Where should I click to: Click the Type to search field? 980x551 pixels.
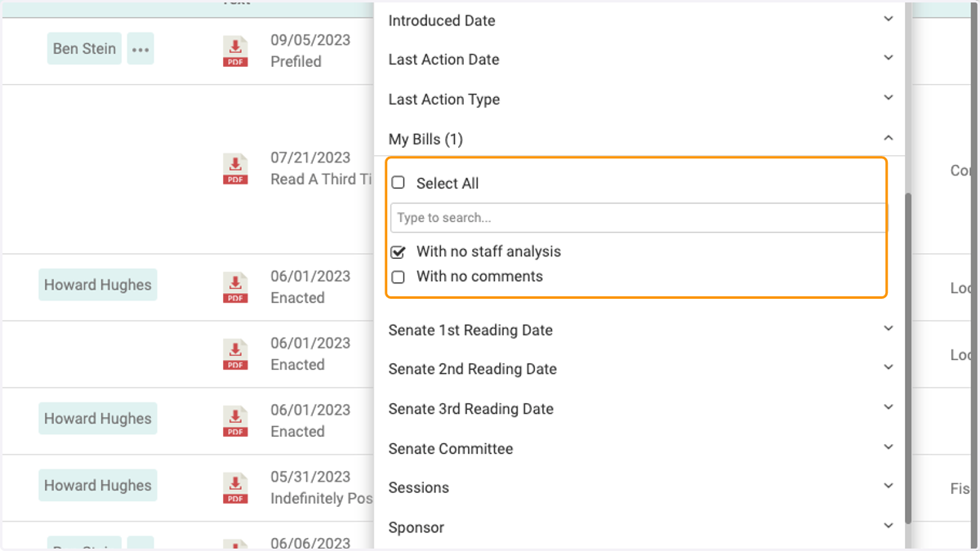point(639,218)
